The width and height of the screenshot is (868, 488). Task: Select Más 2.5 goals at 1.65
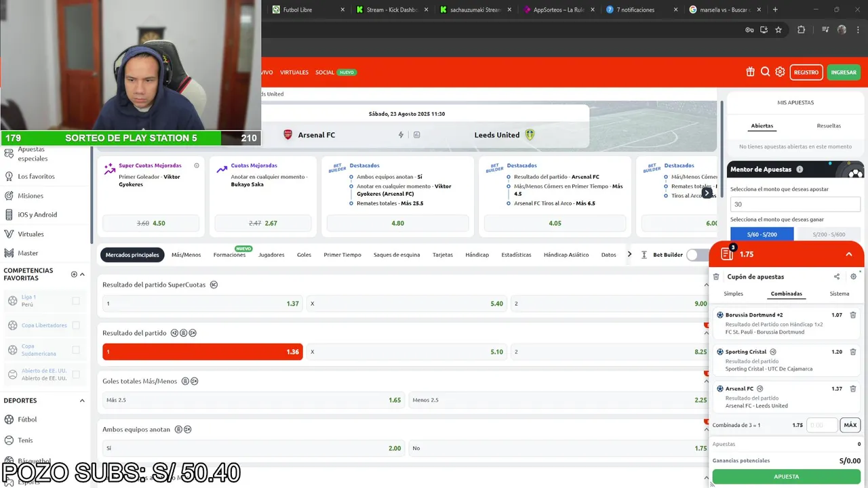[x=254, y=400]
